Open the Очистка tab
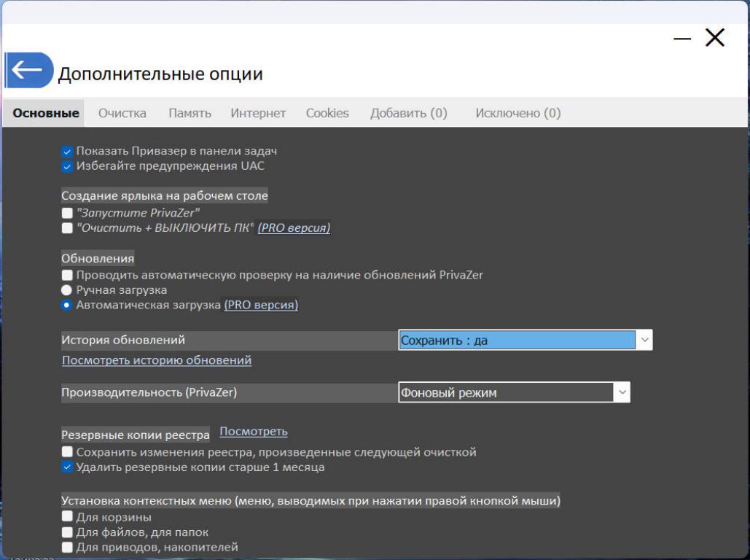Viewport: 750px width, 560px height. [x=122, y=113]
